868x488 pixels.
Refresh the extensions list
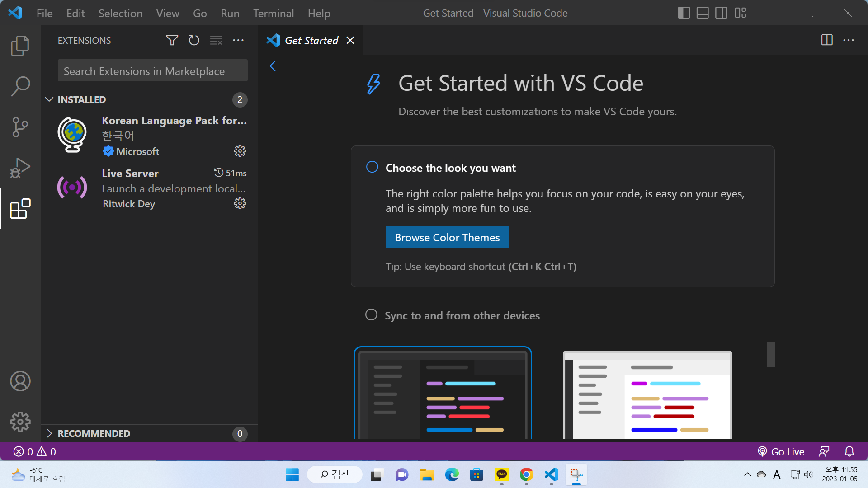(194, 41)
